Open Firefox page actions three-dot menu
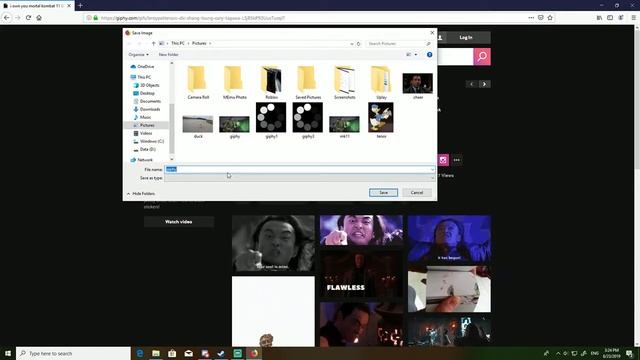This screenshot has width=640, height=360. (x=531, y=18)
